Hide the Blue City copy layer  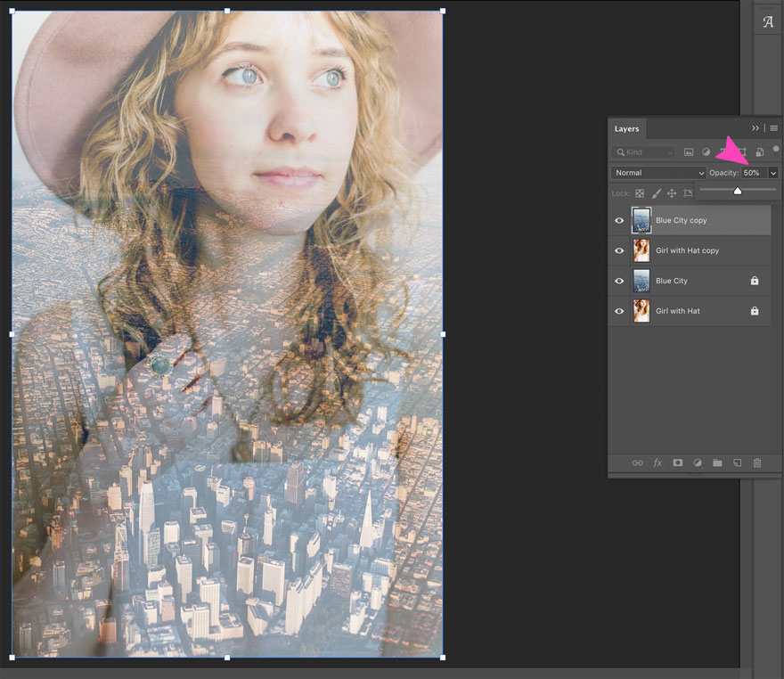pos(618,220)
